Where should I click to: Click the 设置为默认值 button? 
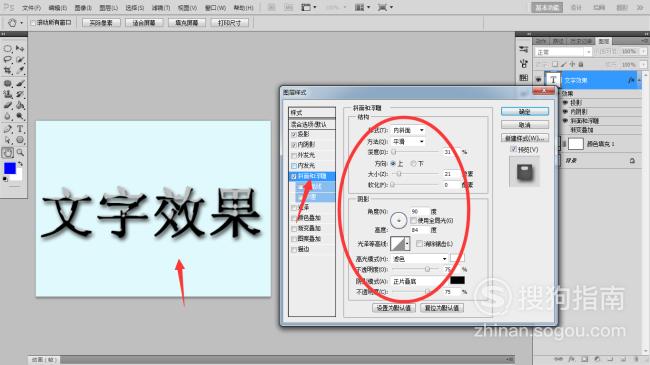393,308
